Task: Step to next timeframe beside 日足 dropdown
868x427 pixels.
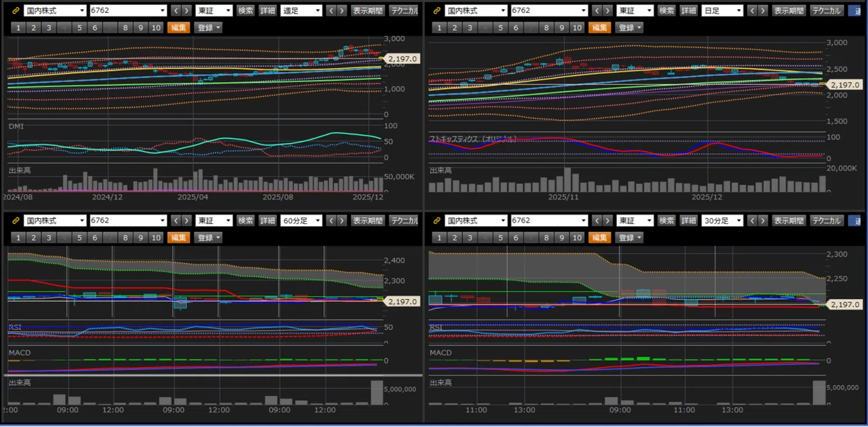Action: coord(763,11)
